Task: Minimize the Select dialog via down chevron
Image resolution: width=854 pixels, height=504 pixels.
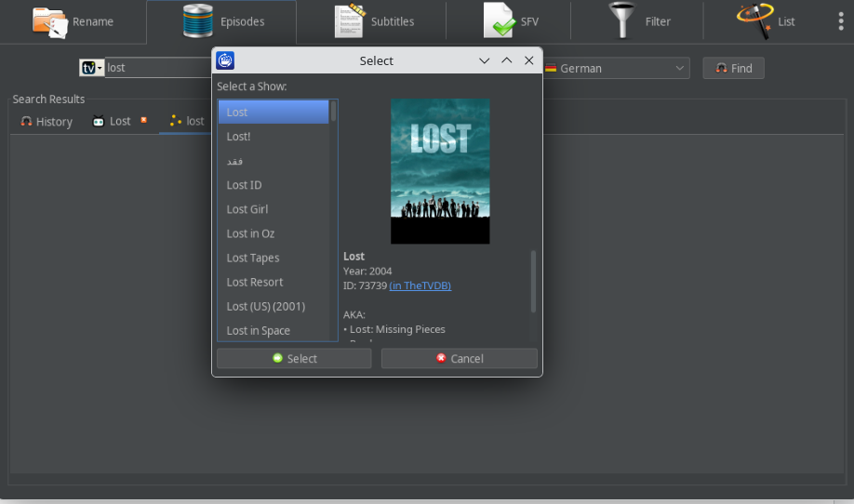Action: [x=484, y=60]
